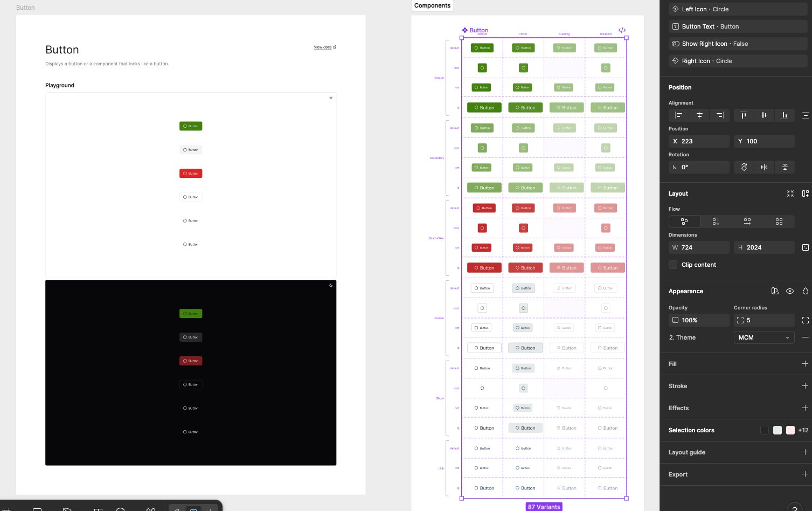
Task: Click the shrink-to-fit icon in Layout header
Action: pos(790,194)
